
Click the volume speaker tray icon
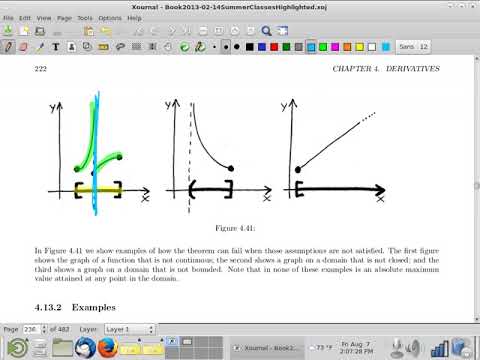(x=414, y=348)
